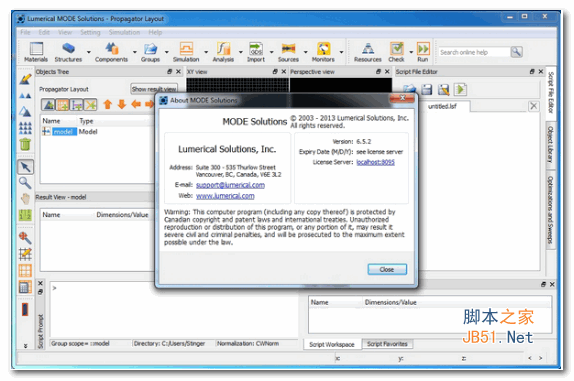Click the Search online help field

474,52
